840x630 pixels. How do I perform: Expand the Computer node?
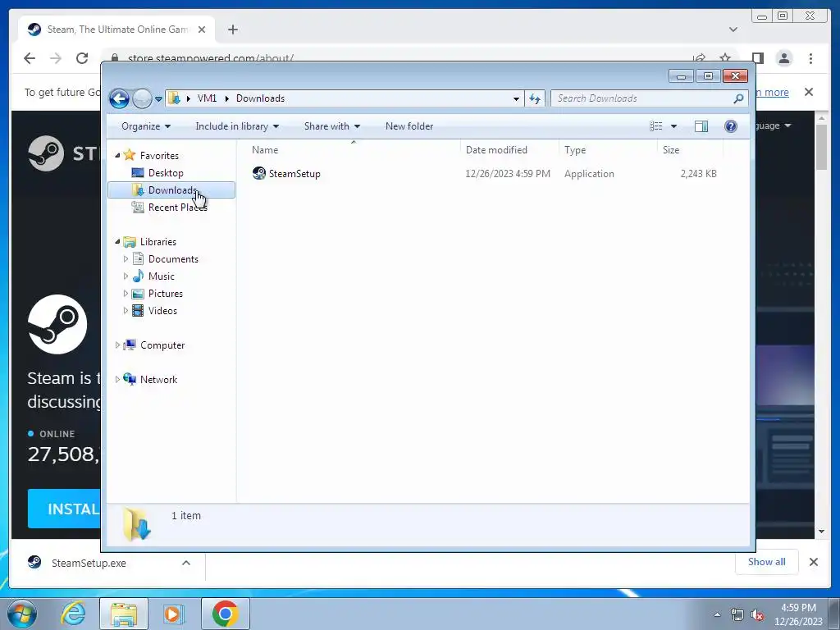point(117,345)
